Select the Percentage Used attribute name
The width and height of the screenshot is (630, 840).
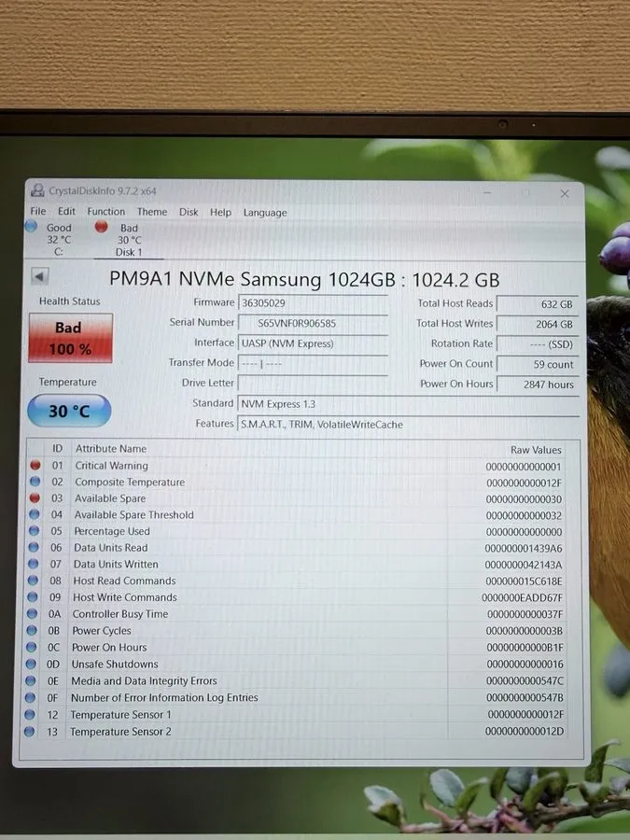(x=111, y=531)
